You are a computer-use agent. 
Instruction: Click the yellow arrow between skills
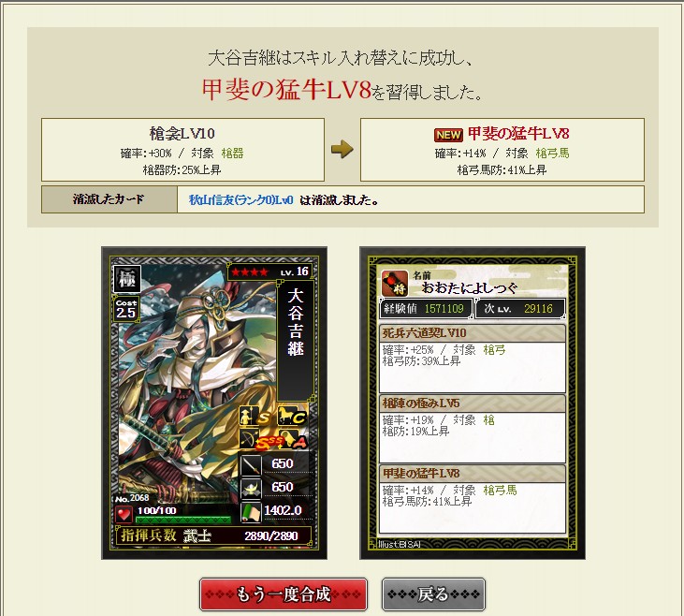[x=342, y=149]
